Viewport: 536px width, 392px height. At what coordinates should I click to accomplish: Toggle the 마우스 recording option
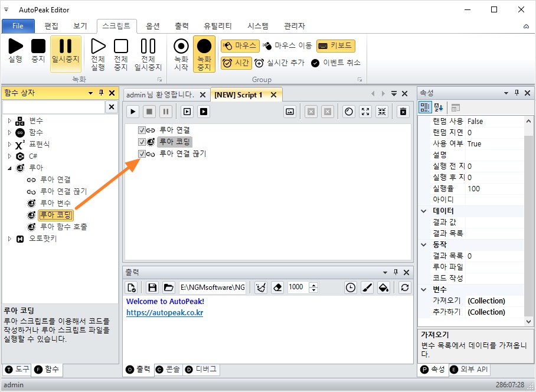click(x=240, y=45)
